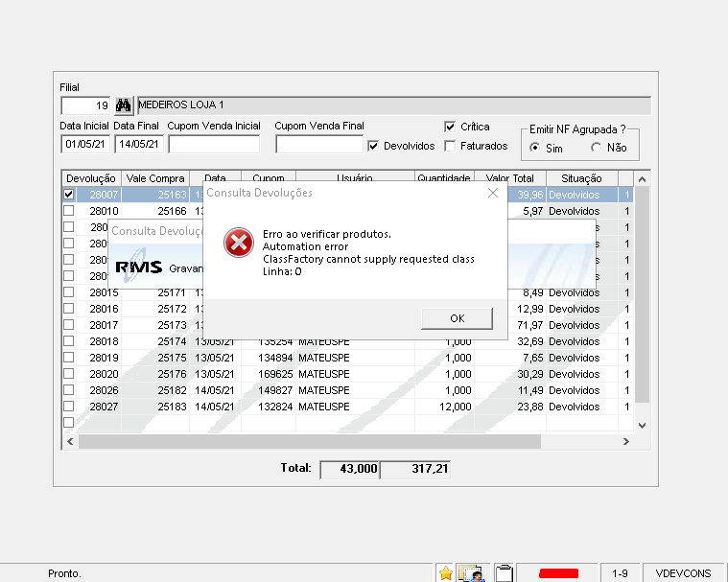Check the row 28016 checkbox
This screenshot has width=728, height=582.
point(69,309)
